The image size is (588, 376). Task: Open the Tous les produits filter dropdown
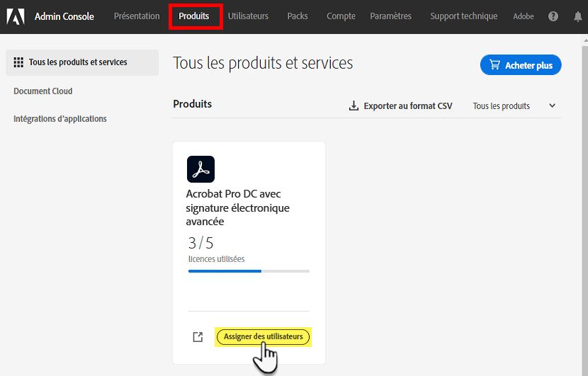[x=514, y=106]
